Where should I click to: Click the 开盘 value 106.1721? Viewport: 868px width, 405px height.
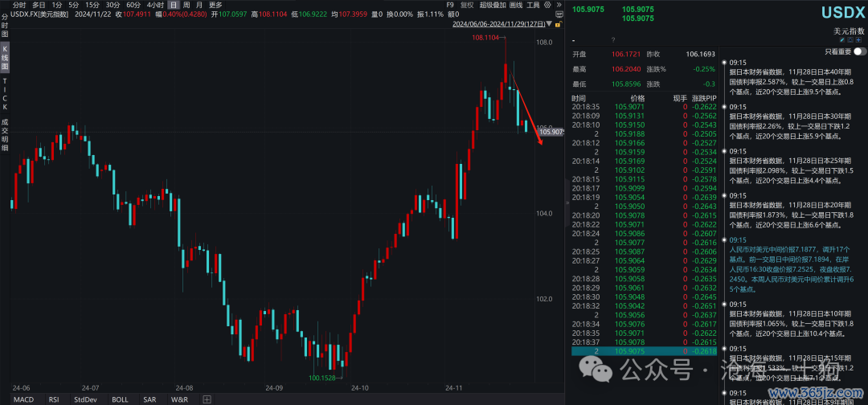626,55
